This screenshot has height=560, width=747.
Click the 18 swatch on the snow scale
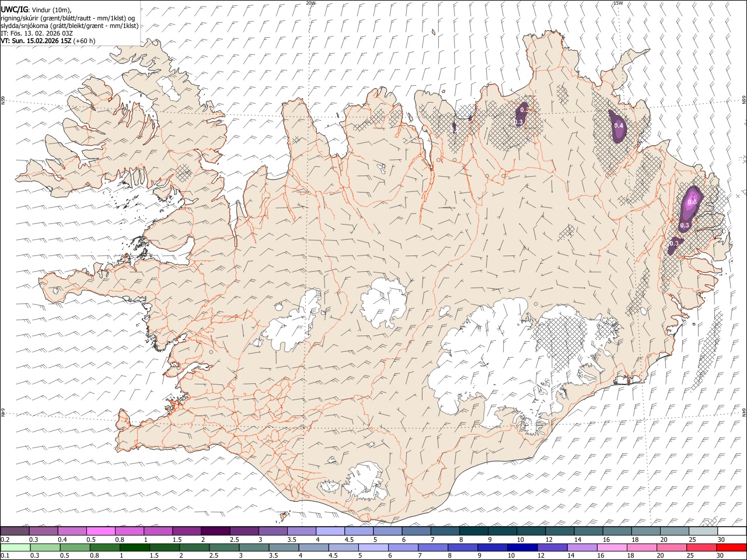pyautogui.click(x=645, y=531)
